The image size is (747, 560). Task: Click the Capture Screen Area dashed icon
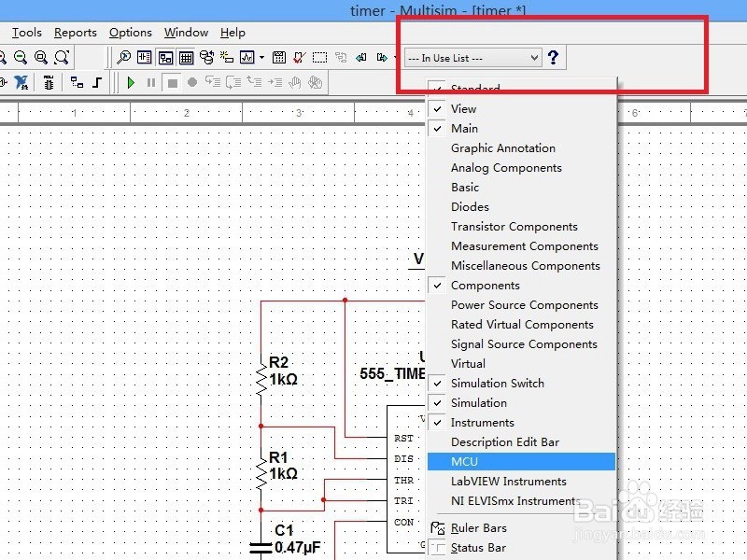point(319,58)
